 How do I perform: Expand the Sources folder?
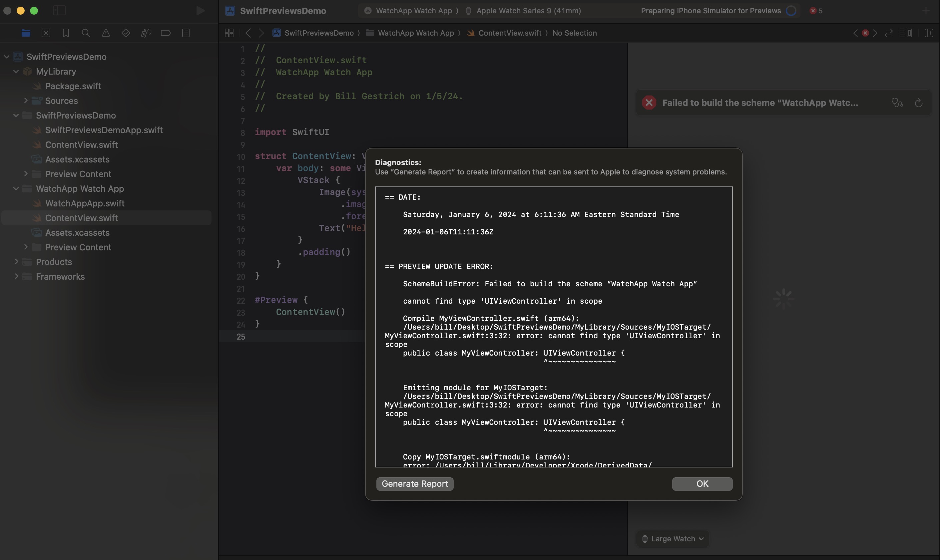26,100
